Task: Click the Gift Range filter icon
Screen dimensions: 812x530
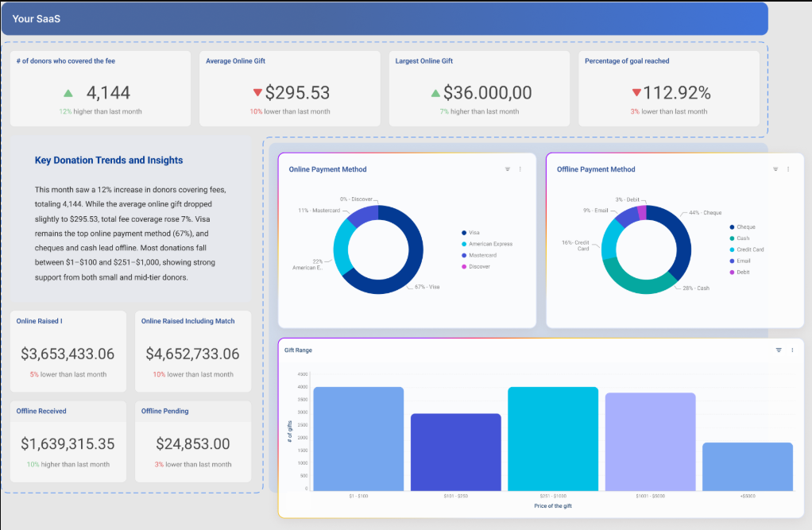Action: pyautogui.click(x=779, y=350)
